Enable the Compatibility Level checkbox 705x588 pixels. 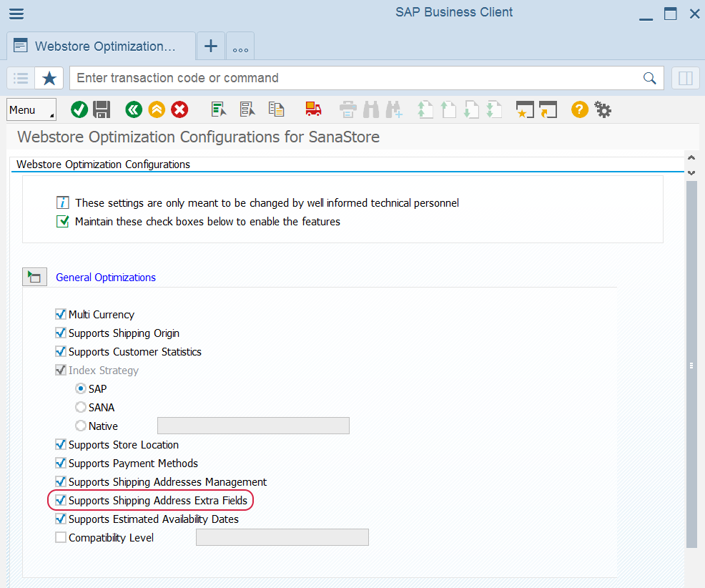[60, 538]
